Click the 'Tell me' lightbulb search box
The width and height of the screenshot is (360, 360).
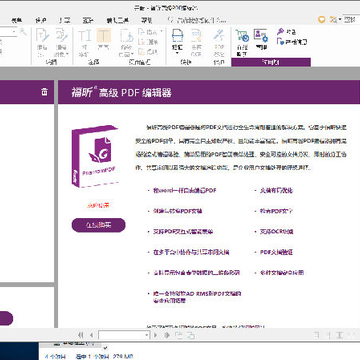[198, 20]
